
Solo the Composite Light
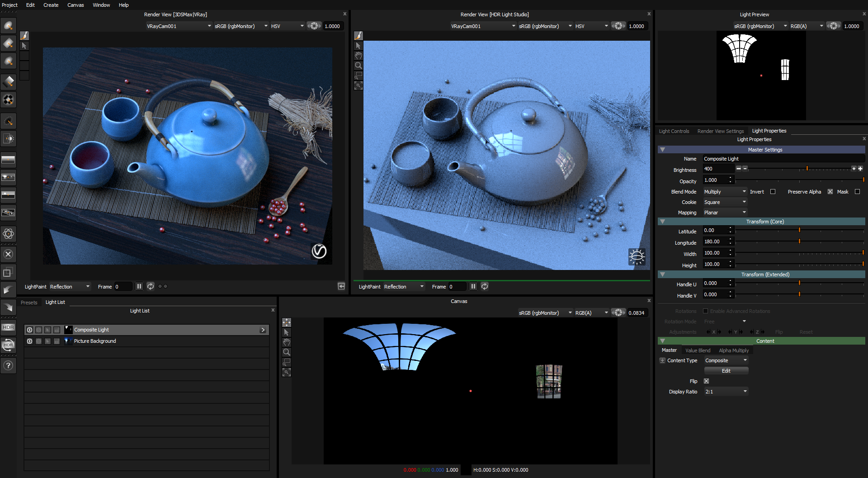point(38,330)
